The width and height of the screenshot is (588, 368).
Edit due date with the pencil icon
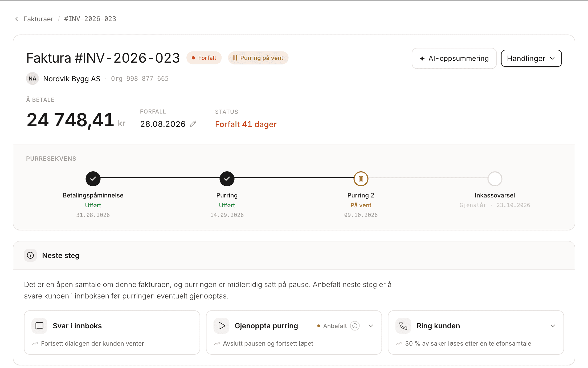pos(193,124)
